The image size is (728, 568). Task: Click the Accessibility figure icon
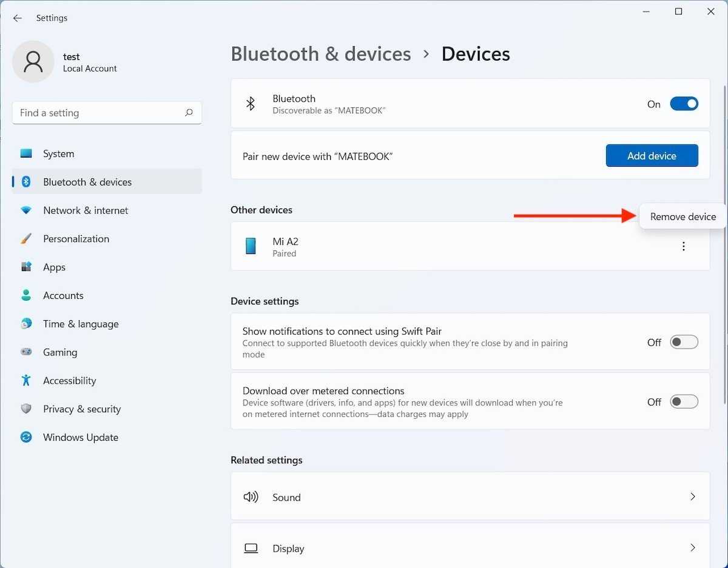coord(26,381)
